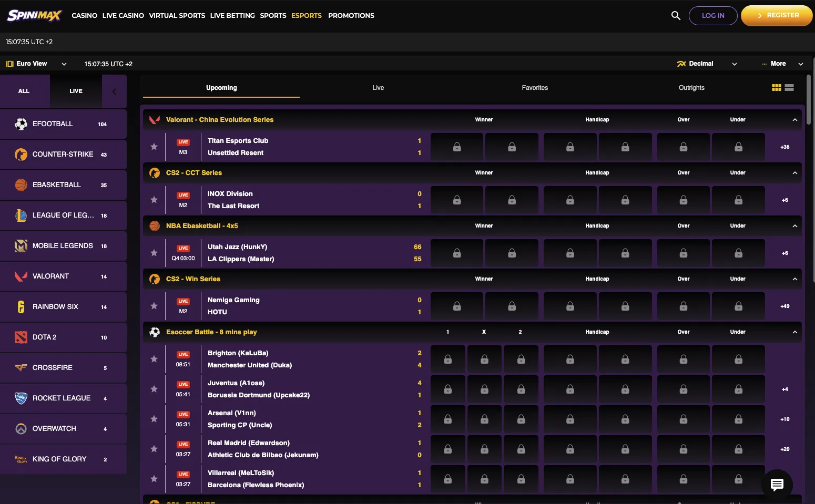Show +36 more markets for Titan Esports Club
This screenshot has width=815, height=504.
click(785, 147)
